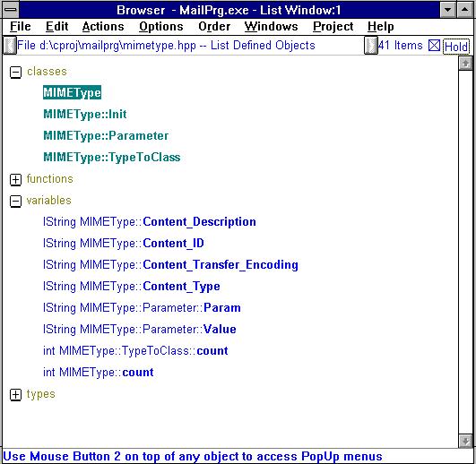Screen dimensions: 476x464
Task: Click the Hold button label
Action: (456, 47)
